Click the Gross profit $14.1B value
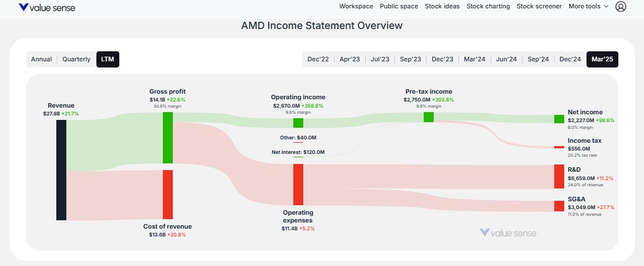The height and width of the screenshot is (266, 644). coord(157,99)
